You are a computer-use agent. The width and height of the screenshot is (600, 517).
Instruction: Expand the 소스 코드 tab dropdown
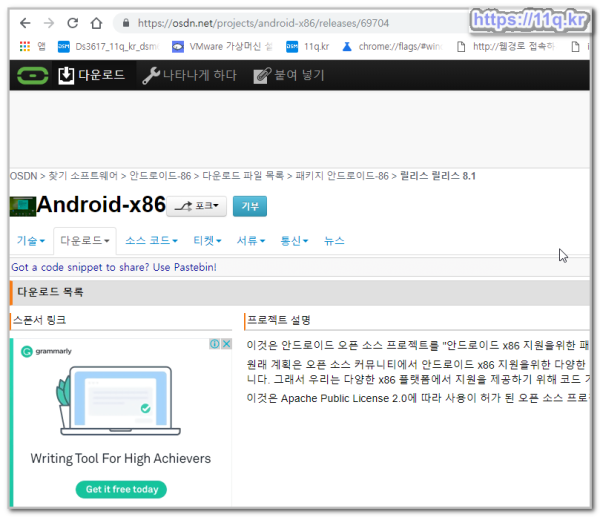click(152, 241)
